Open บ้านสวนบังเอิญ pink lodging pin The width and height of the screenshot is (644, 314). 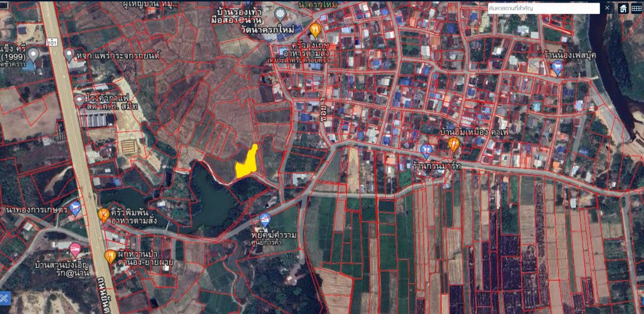point(75,249)
